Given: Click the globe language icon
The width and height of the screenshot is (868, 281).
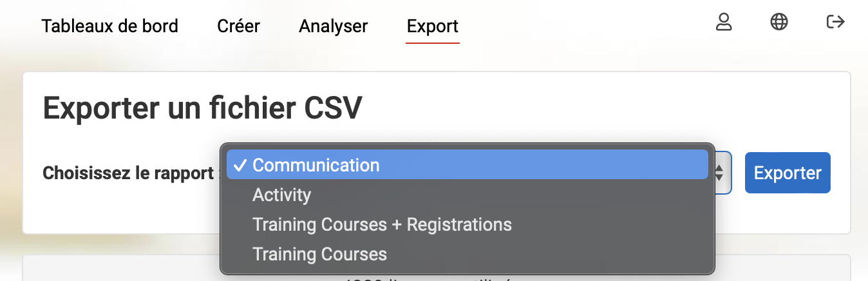Looking at the screenshot, I should (x=779, y=22).
